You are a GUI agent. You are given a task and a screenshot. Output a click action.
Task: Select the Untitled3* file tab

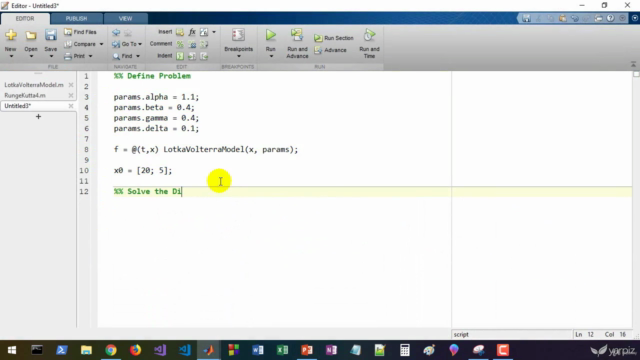tap(18, 106)
